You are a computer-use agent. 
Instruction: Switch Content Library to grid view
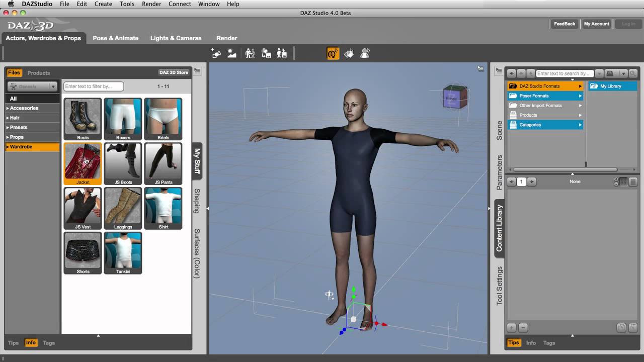point(624,182)
